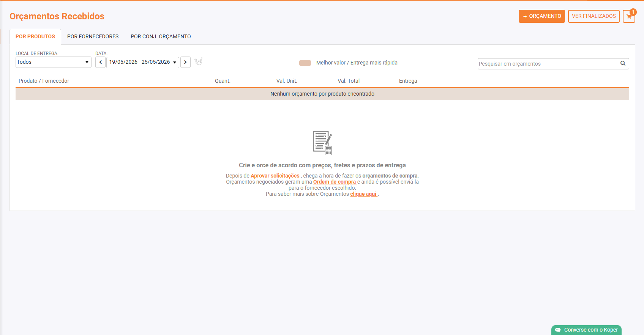Screen dimensions: 644x335
Task: Click the Nenhum orçamento por produto encontrado row
Action: click(322, 94)
